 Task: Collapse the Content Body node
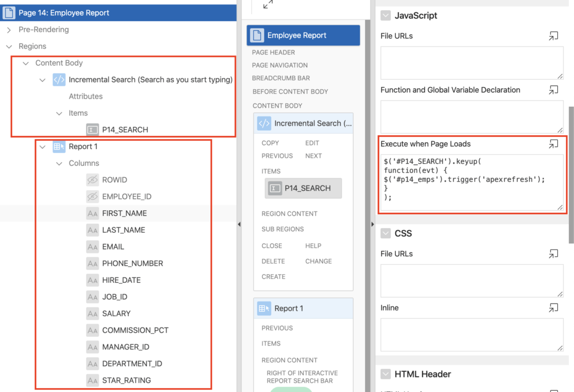pyautogui.click(x=26, y=63)
